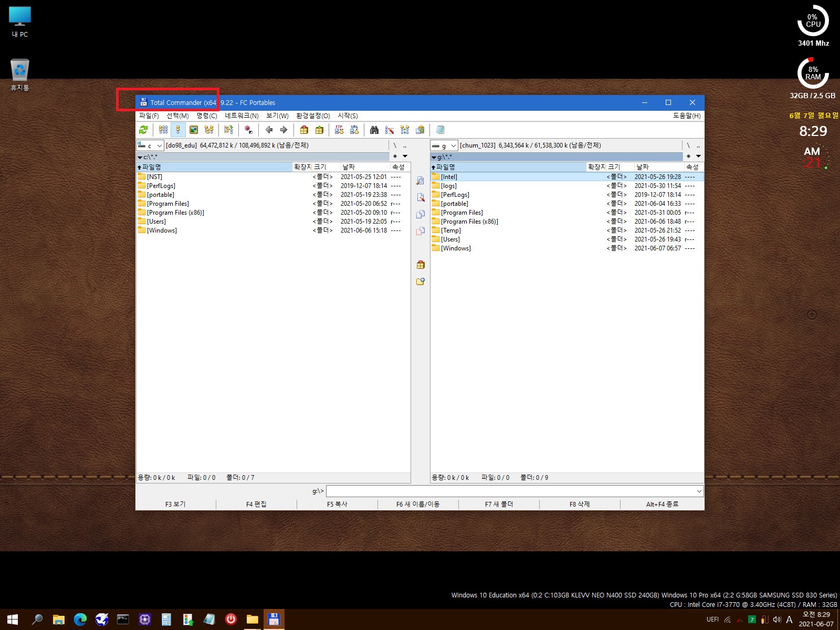840x630 pixels.
Task: Click the F3 보기 button
Action: pos(176,504)
